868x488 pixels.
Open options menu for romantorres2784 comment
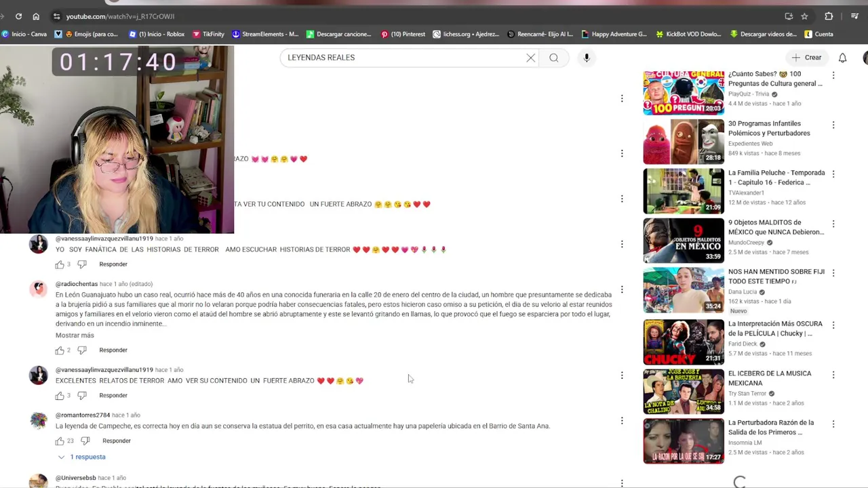coord(622,421)
